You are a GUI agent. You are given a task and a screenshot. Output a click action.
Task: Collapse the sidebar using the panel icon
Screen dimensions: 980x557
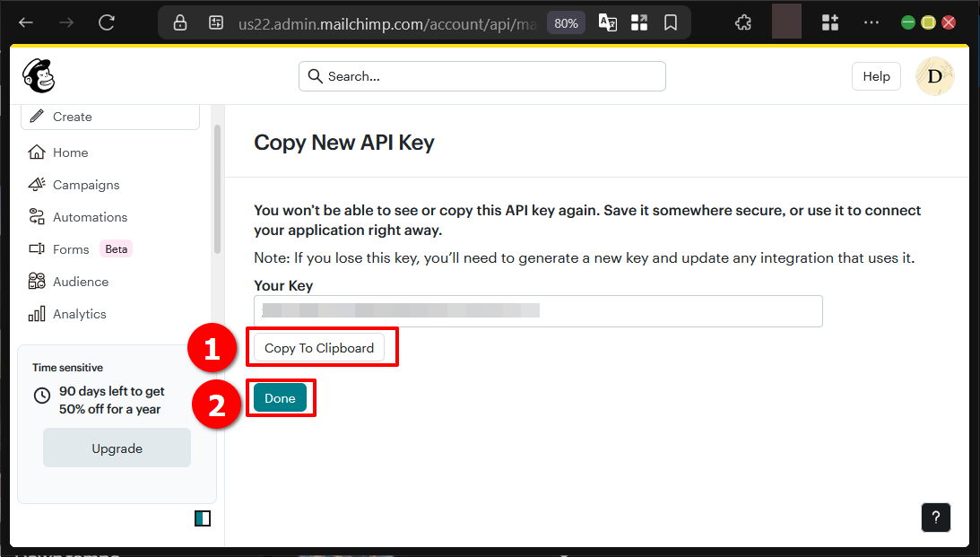tap(203, 518)
